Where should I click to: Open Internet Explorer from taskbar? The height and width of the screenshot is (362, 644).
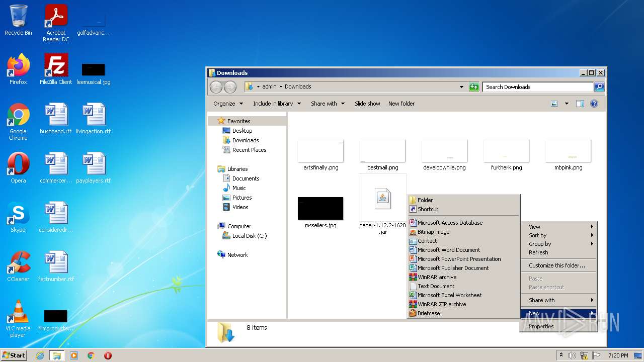click(40, 355)
